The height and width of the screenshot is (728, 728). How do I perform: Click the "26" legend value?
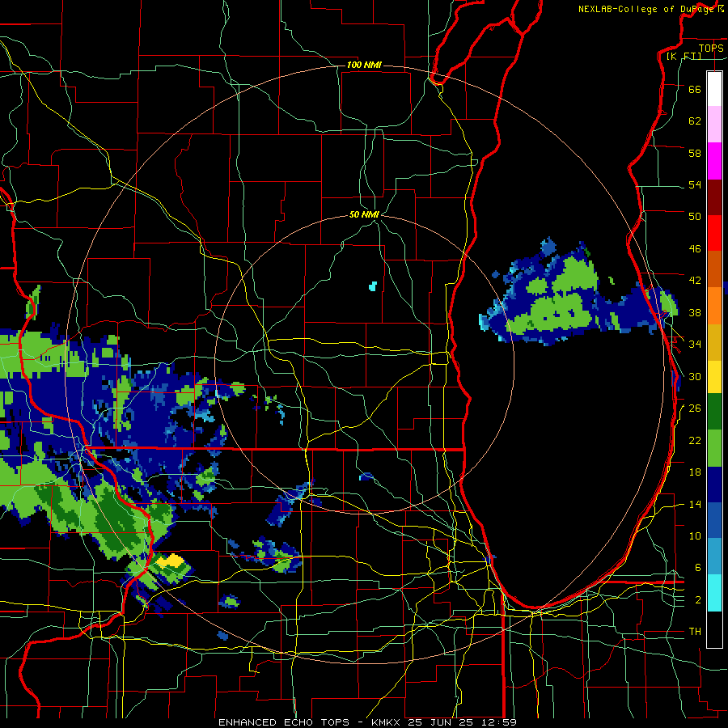click(x=695, y=408)
